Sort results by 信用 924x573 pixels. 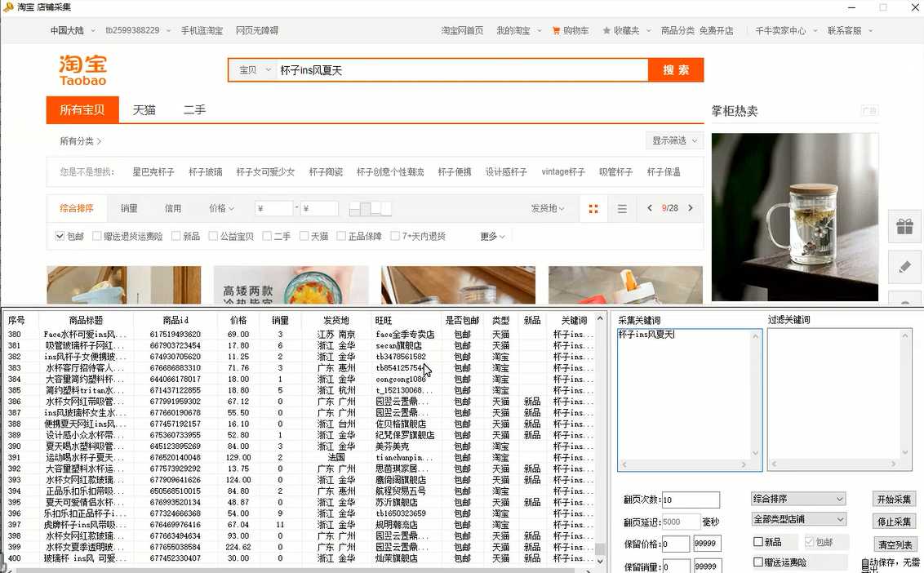pyautogui.click(x=173, y=208)
